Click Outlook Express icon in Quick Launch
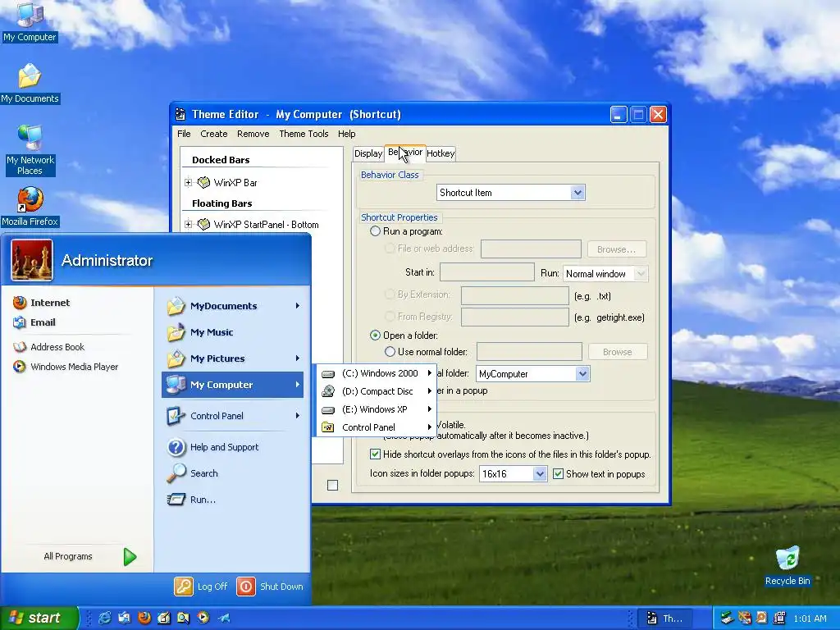840x630 pixels. pyautogui.click(x=125, y=618)
